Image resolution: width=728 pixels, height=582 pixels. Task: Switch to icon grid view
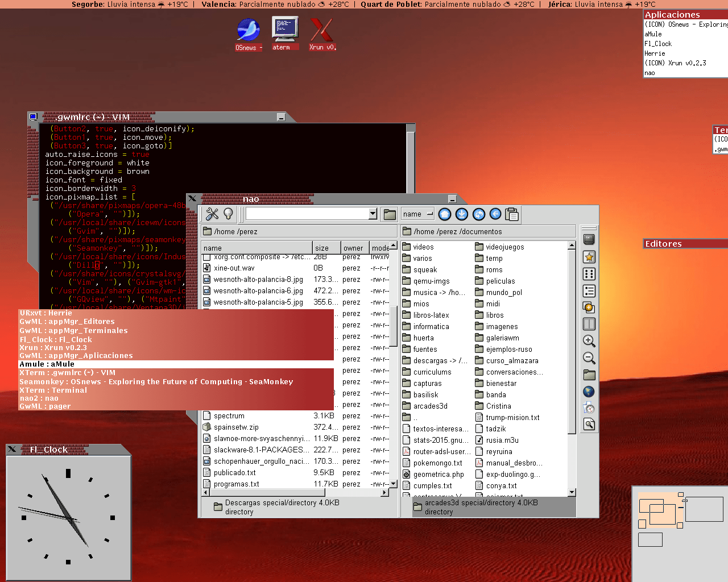click(x=589, y=274)
